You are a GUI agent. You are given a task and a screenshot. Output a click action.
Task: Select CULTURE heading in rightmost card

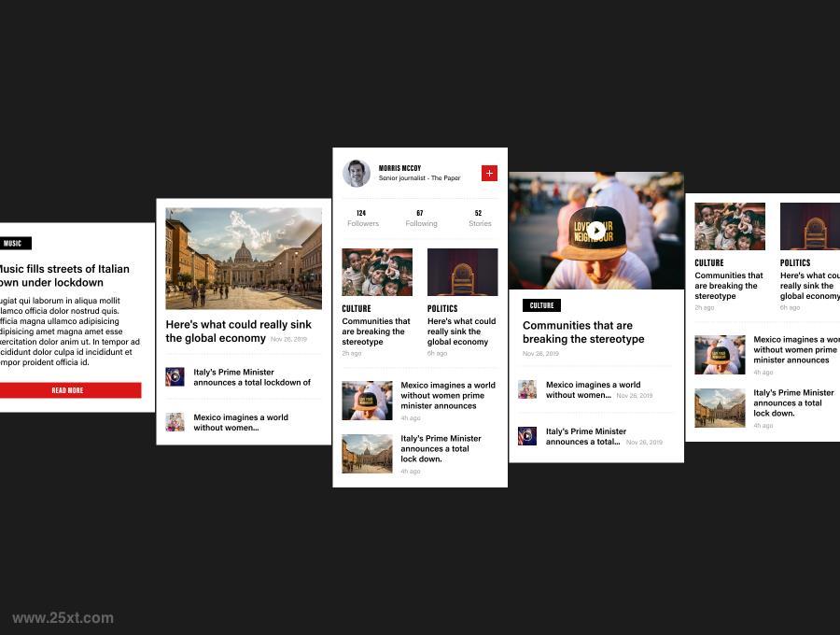tap(709, 263)
